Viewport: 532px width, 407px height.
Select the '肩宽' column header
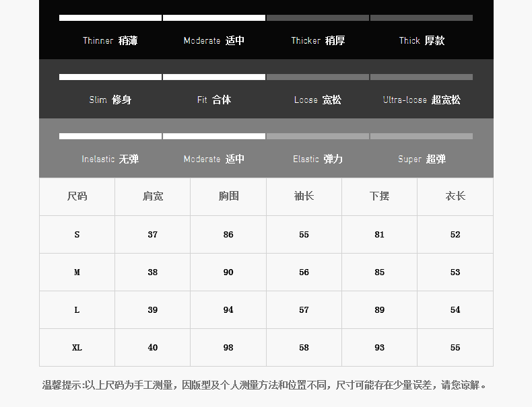(153, 196)
